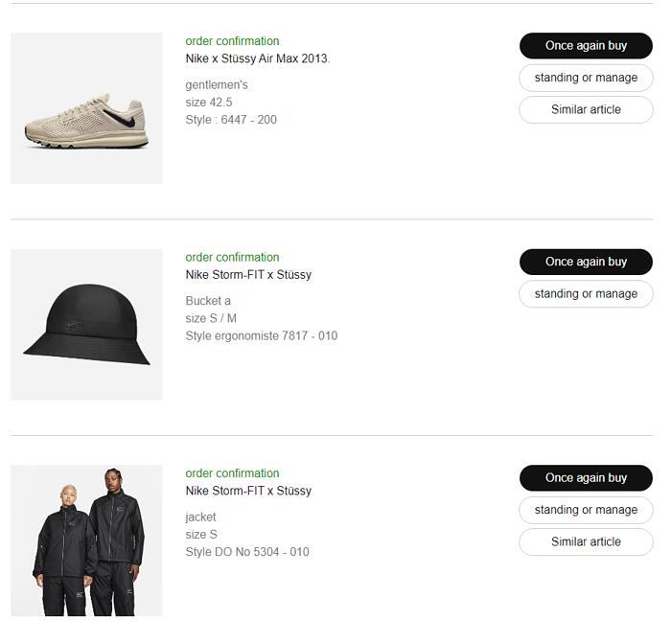Click order confirmation status for jacket
671x644 pixels.
pos(232,473)
